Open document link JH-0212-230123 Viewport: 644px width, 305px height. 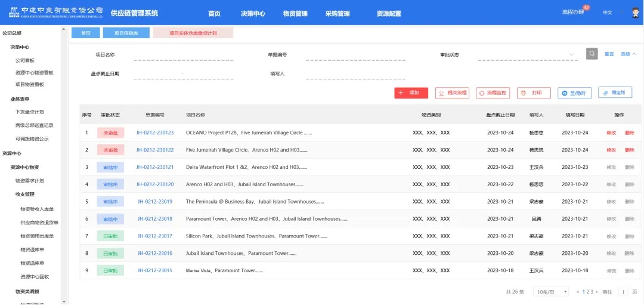pyautogui.click(x=154, y=133)
